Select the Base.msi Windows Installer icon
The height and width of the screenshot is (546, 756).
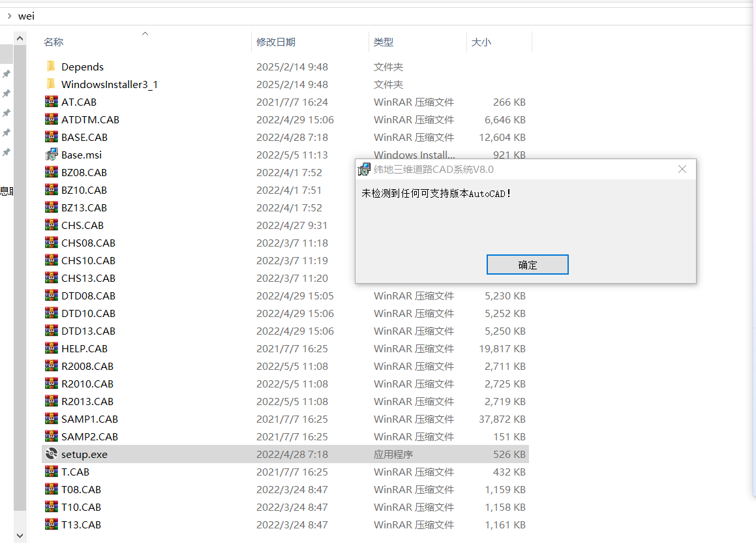coord(52,155)
